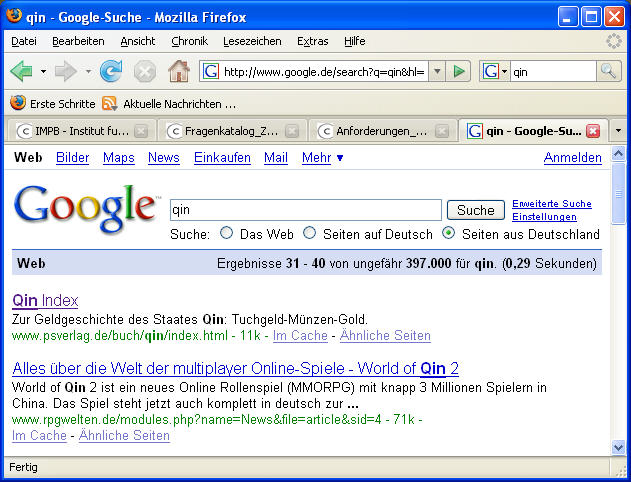Click the magnifier icon in browser search box
The image size is (631, 482).
608,71
